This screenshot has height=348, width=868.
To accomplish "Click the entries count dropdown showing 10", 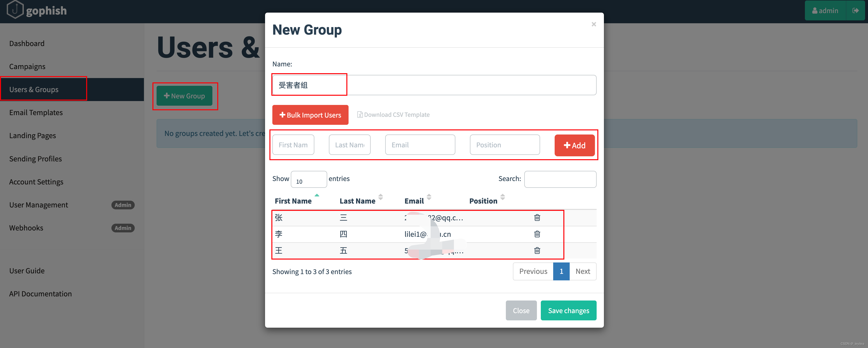I will click(x=308, y=179).
